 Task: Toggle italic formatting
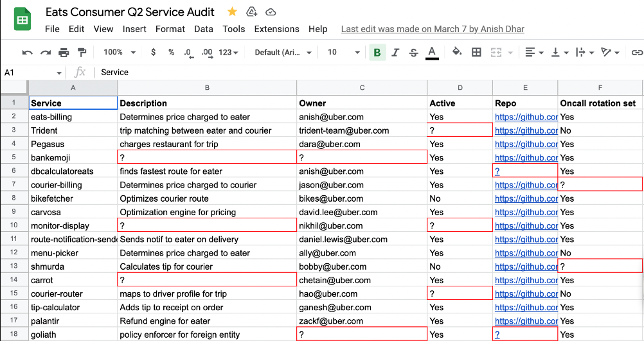pyautogui.click(x=395, y=53)
